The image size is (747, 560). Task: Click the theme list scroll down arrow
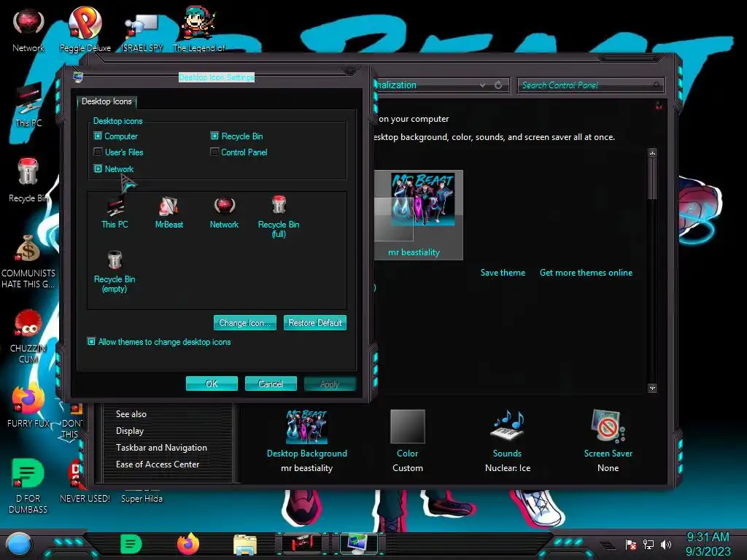653,388
